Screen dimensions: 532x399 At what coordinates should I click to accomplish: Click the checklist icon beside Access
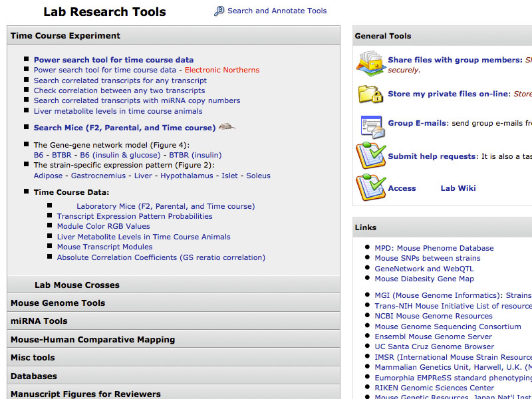point(369,188)
